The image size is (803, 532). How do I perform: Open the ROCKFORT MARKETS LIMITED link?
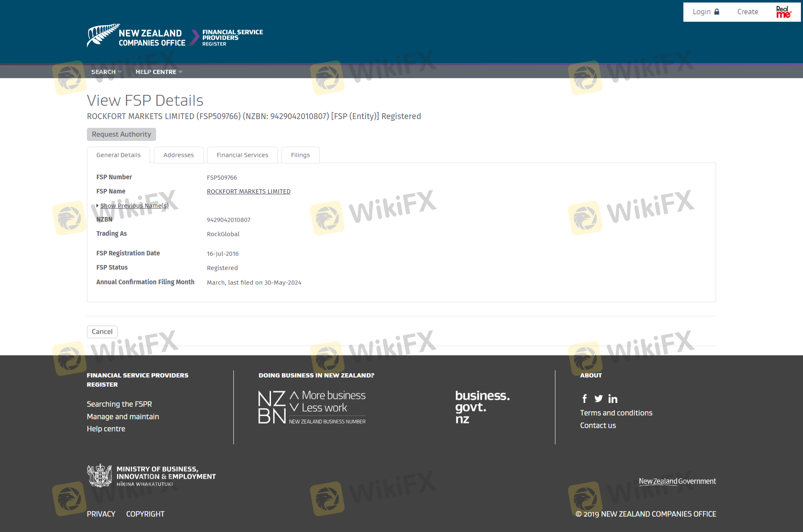tap(248, 191)
